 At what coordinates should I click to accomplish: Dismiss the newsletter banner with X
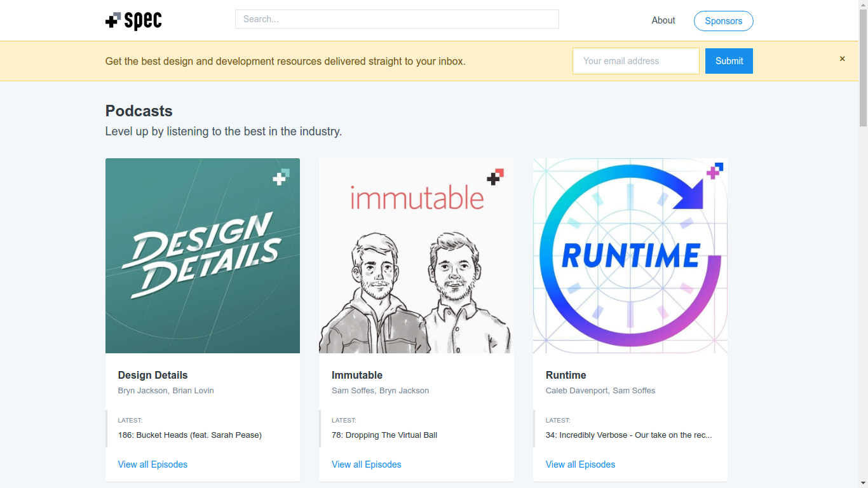(842, 59)
